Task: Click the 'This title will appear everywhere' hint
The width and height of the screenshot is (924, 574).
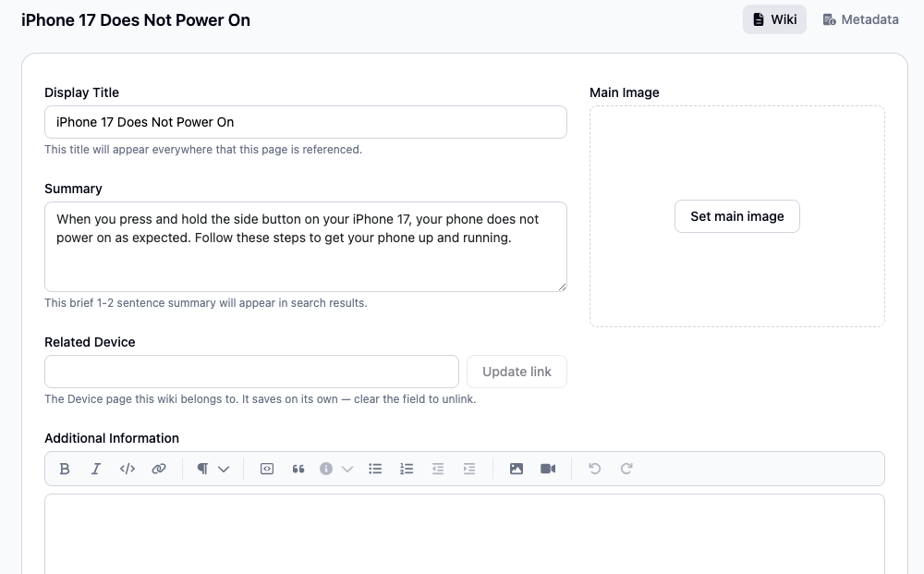Action: (x=203, y=149)
